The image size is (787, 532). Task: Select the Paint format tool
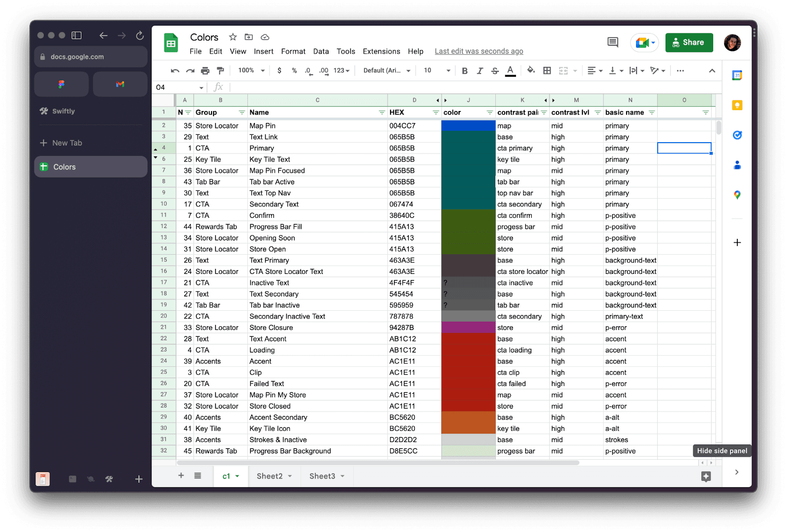point(220,71)
